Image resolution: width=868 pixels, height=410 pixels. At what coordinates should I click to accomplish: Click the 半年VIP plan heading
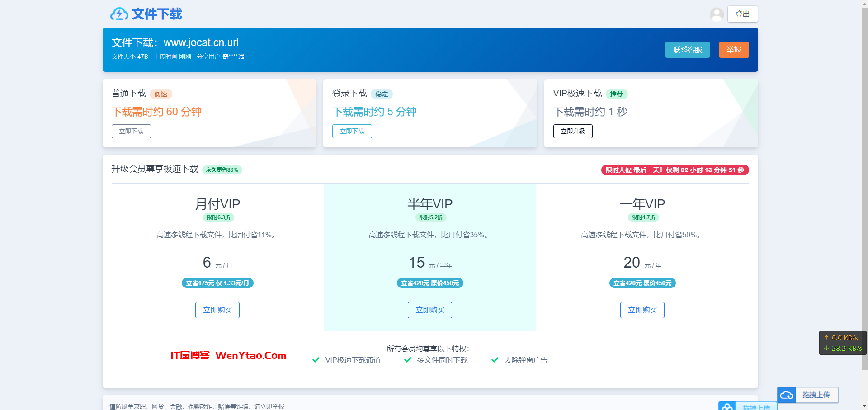[x=430, y=204]
